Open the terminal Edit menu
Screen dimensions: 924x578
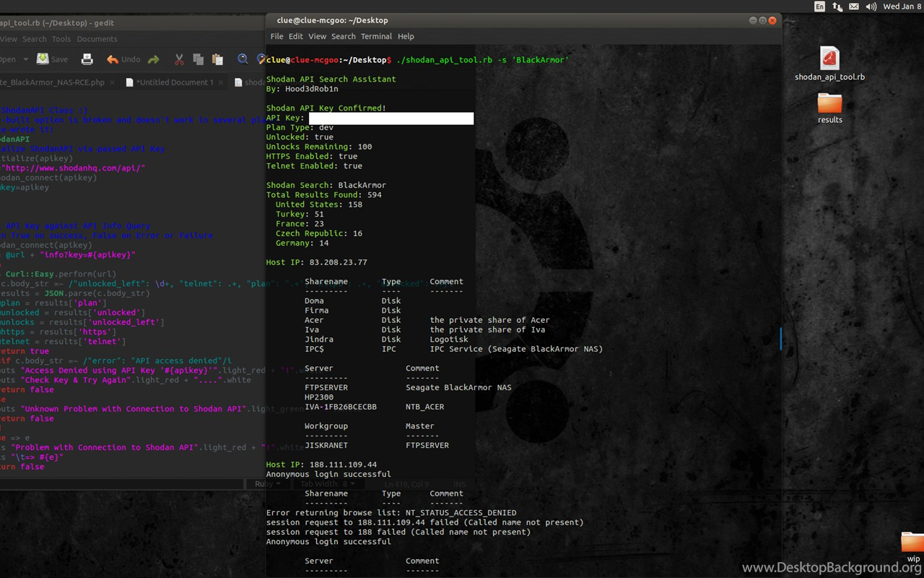tap(296, 36)
